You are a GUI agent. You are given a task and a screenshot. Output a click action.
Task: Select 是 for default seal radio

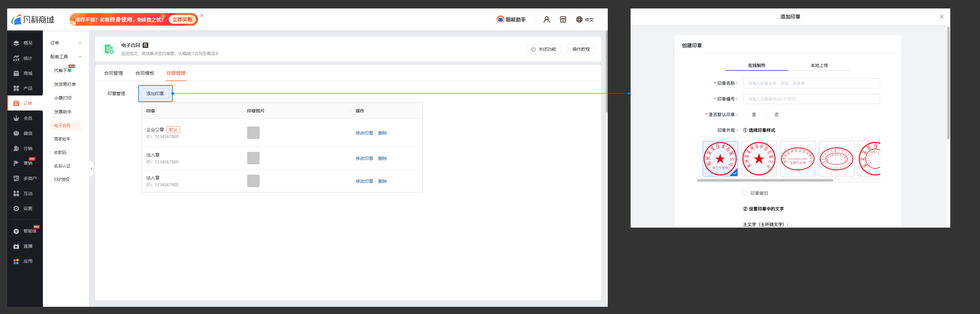[x=746, y=115]
